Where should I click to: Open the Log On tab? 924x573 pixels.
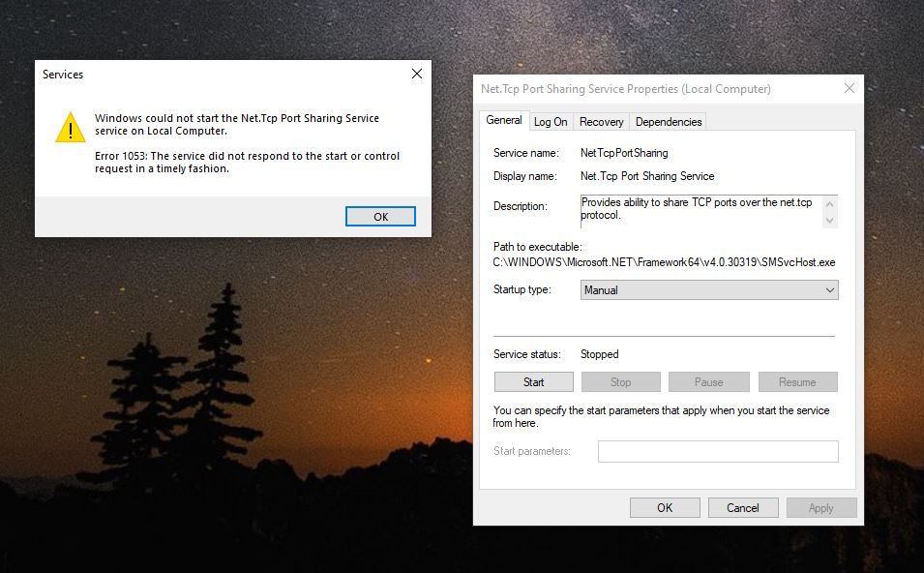[x=551, y=122]
